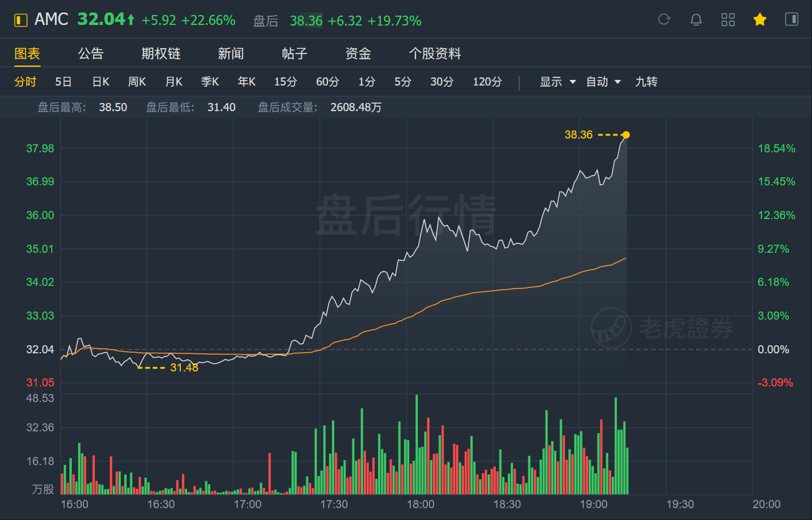The image size is (812, 520).
Task: Select the 年K chart period
Action: (247, 82)
